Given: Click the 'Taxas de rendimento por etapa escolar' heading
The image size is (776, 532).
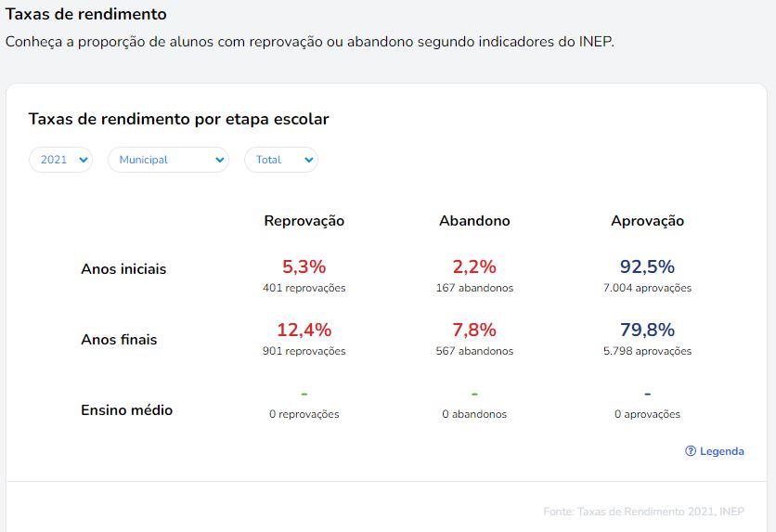Looking at the screenshot, I should (178, 119).
